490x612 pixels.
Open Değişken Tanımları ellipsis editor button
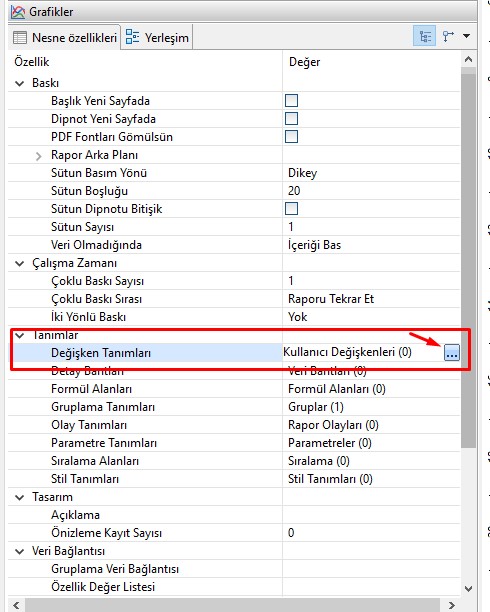click(452, 353)
